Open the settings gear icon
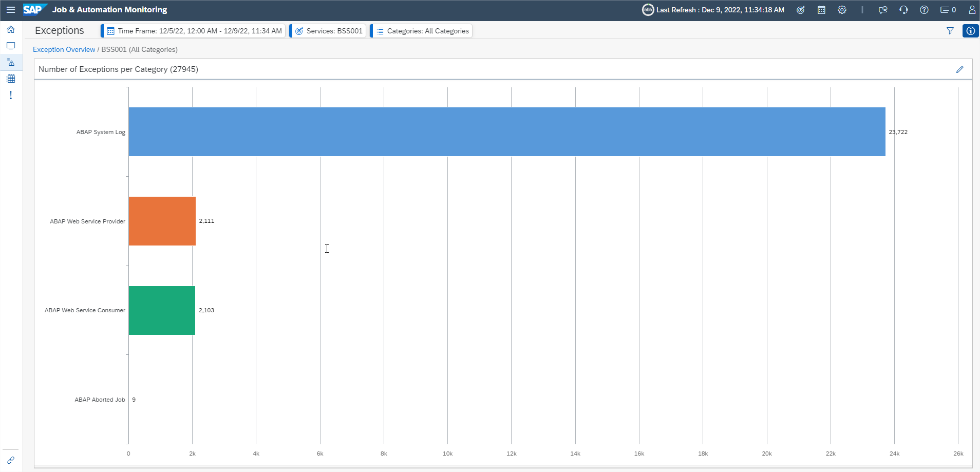The width and height of the screenshot is (980, 472). [x=842, y=10]
